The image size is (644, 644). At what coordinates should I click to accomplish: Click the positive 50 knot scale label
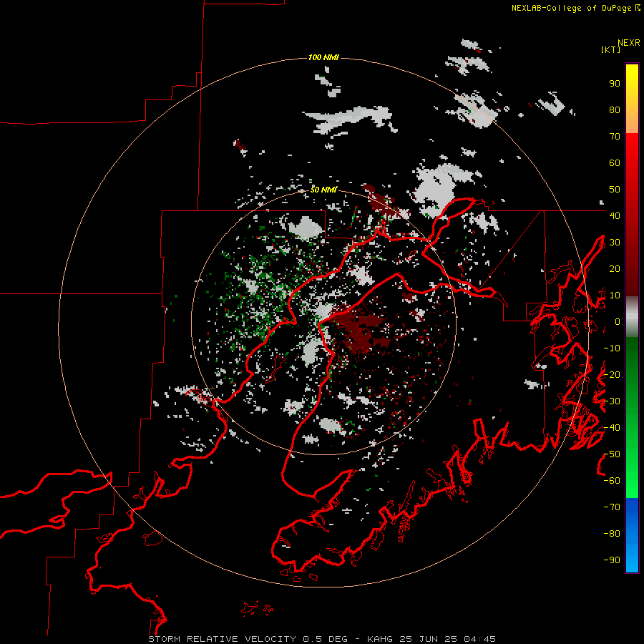click(615, 190)
